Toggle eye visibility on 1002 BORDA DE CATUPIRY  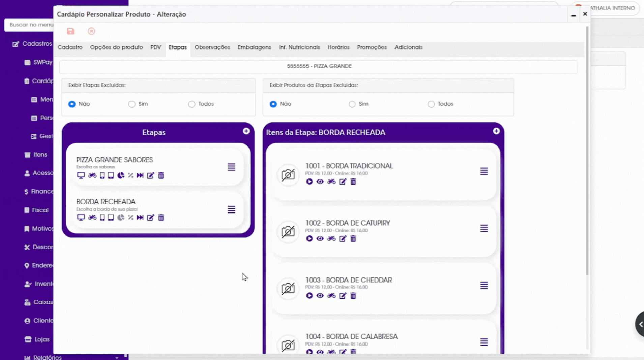tap(320, 239)
